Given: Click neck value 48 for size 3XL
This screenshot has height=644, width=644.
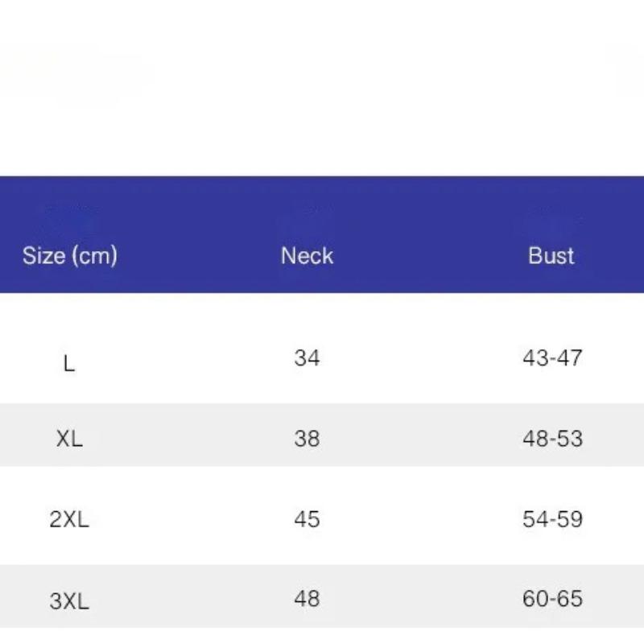Looking at the screenshot, I should [x=307, y=599].
